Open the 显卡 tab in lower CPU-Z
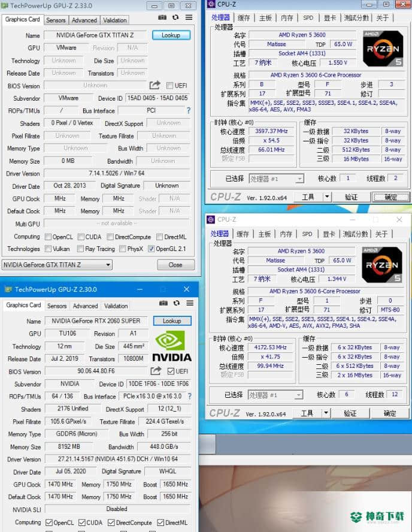This screenshot has height=532, width=412. pos(329,234)
